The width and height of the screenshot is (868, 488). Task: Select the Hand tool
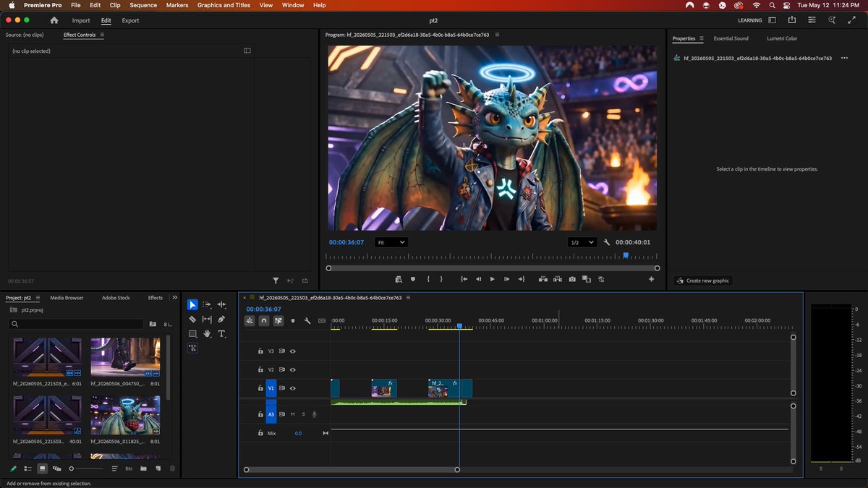(x=207, y=333)
